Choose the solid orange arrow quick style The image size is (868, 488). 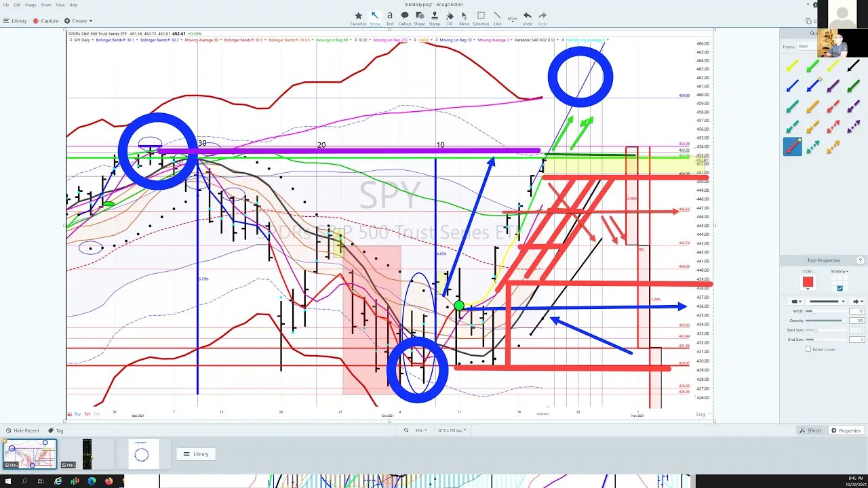812,106
